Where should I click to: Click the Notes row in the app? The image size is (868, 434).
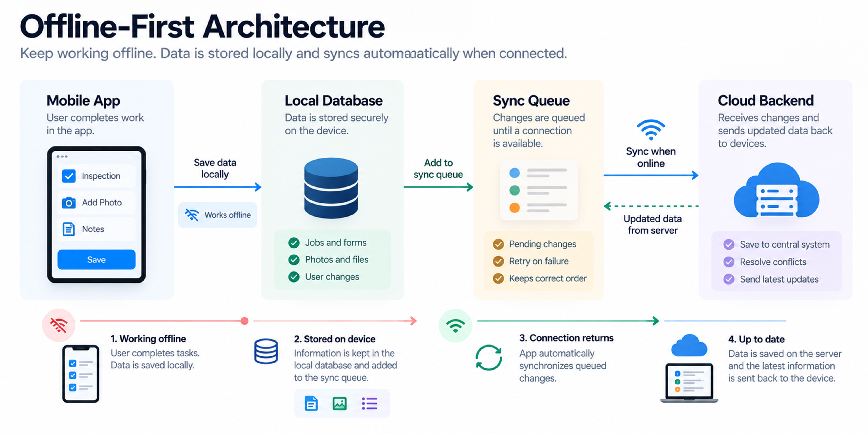tap(96, 229)
